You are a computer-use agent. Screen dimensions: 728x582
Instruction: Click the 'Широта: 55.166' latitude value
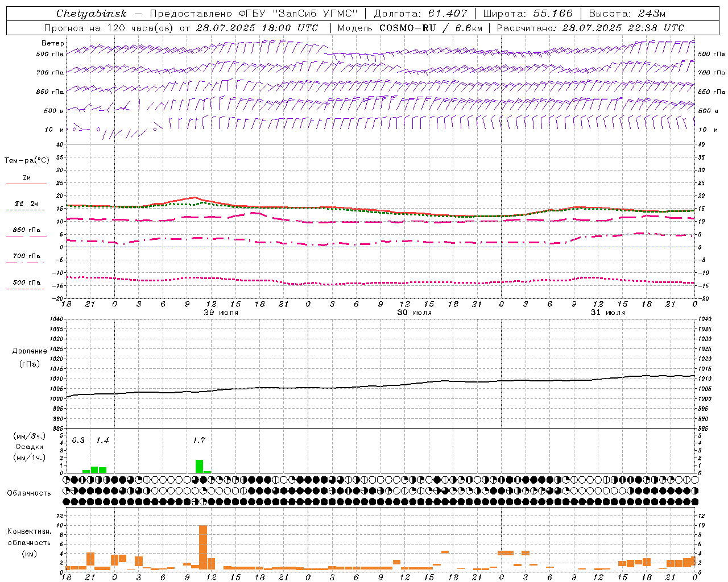point(528,14)
